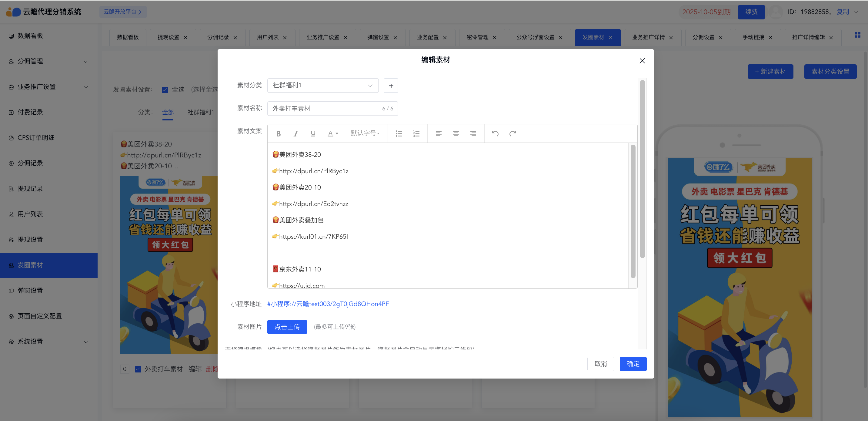
Task: Uncheck the 全选 checkbox
Action: [165, 90]
